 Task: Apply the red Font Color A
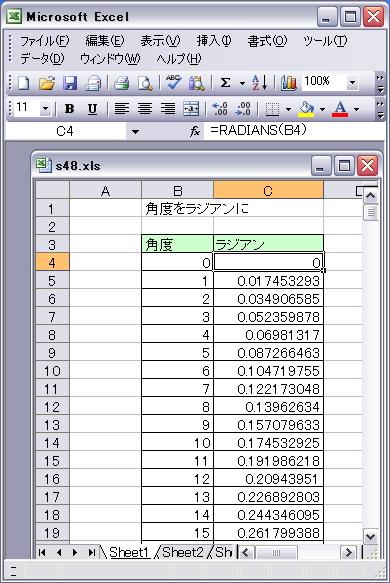[x=340, y=109]
